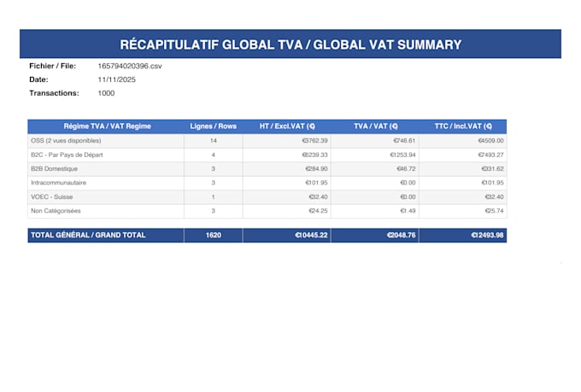Click the Non Catégorisées TTC amount '€25.74'

(x=495, y=211)
